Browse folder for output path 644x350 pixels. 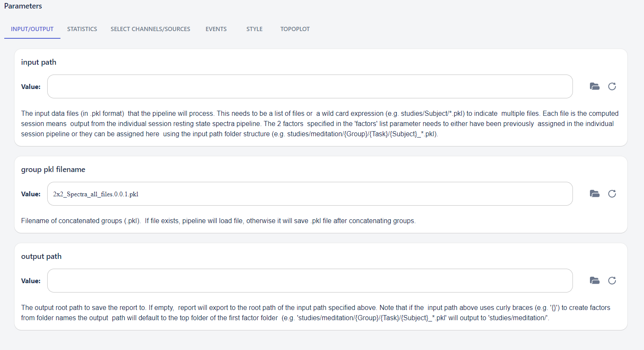coord(595,281)
